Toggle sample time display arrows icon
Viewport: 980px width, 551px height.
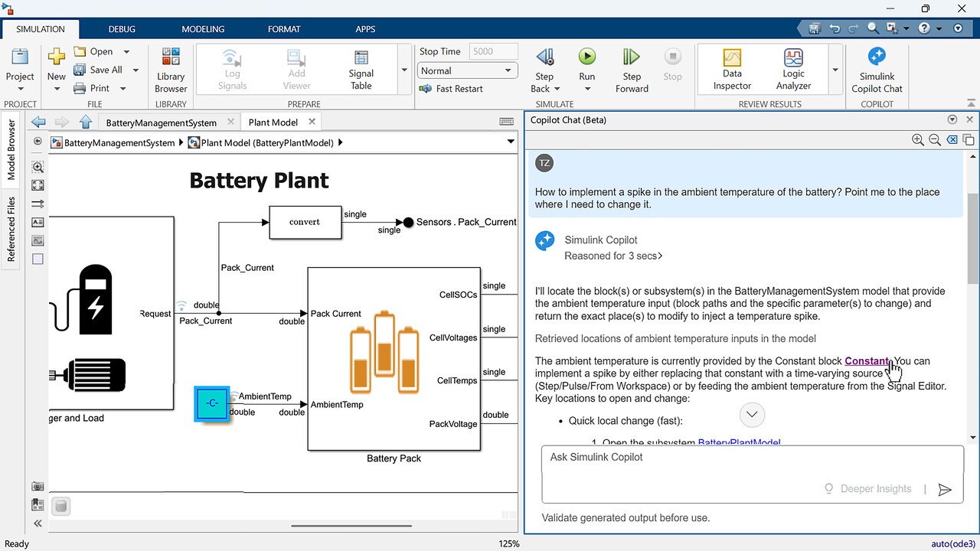click(x=38, y=204)
